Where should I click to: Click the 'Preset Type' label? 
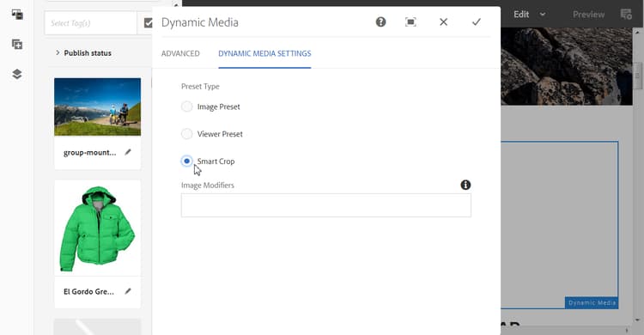click(x=200, y=86)
